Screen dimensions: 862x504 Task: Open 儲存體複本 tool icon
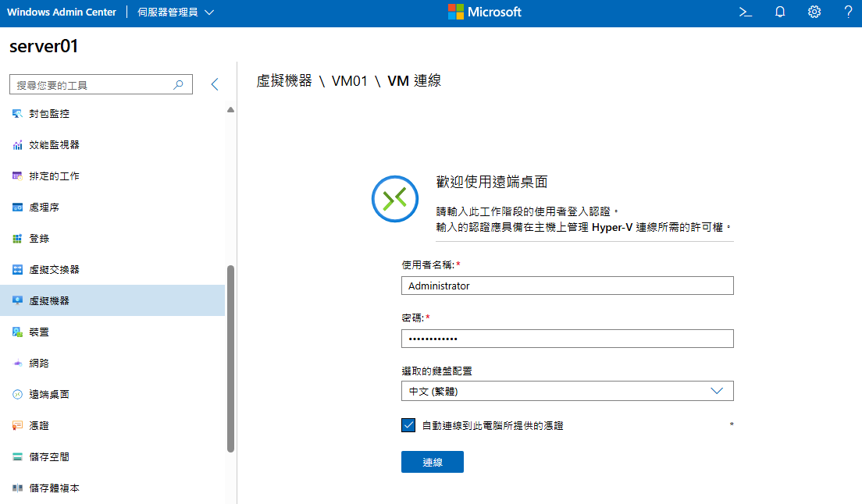(x=18, y=488)
